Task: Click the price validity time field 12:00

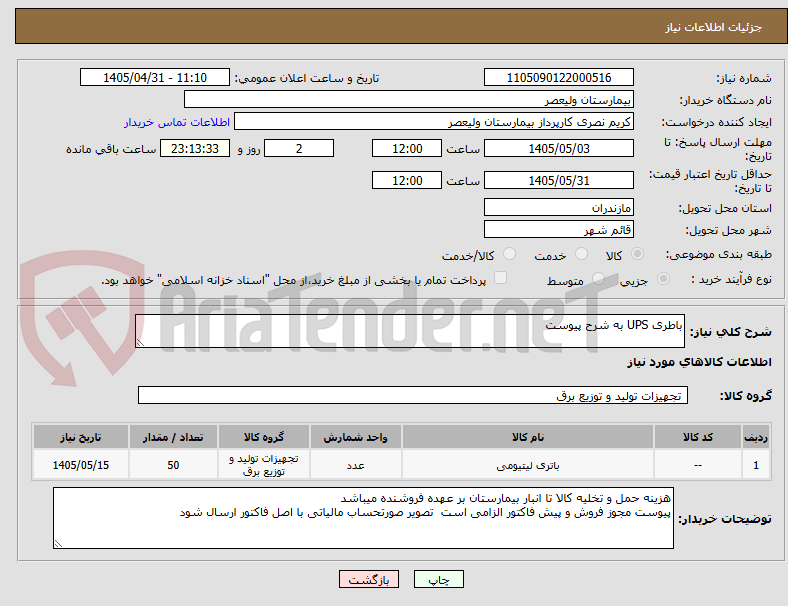Action: [x=407, y=180]
